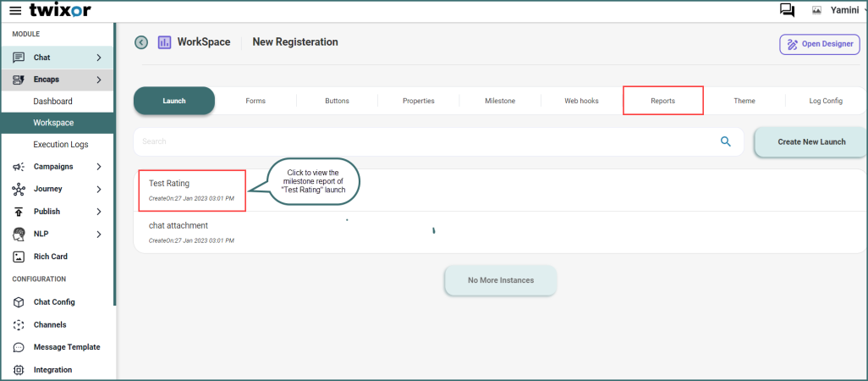Switch to the Milestone tab
The width and height of the screenshot is (868, 381).
click(499, 101)
